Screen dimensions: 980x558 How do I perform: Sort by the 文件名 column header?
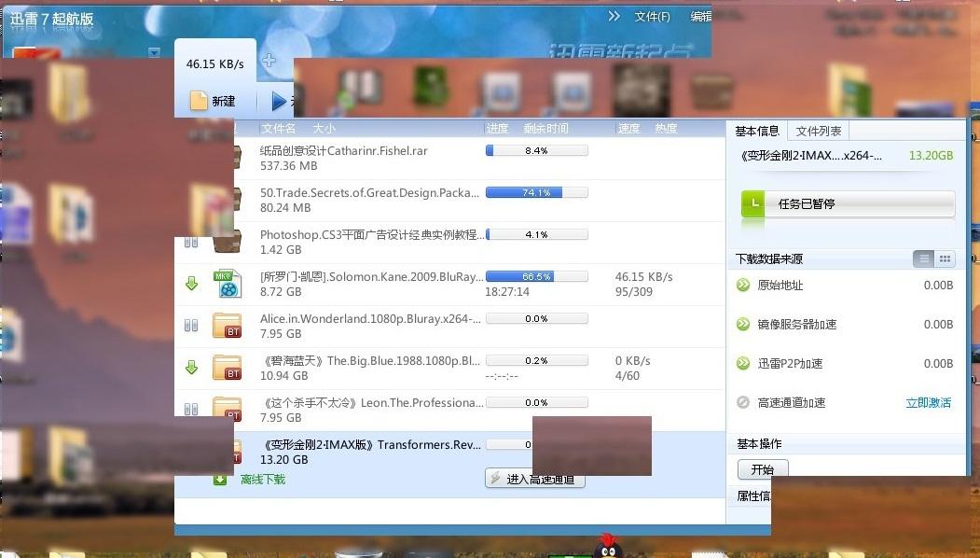click(279, 128)
